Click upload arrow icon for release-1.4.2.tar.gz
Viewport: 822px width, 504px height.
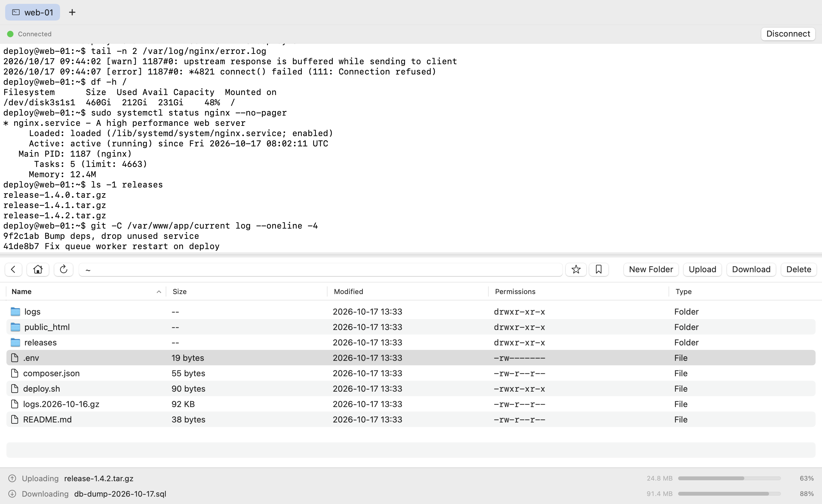[12, 478]
